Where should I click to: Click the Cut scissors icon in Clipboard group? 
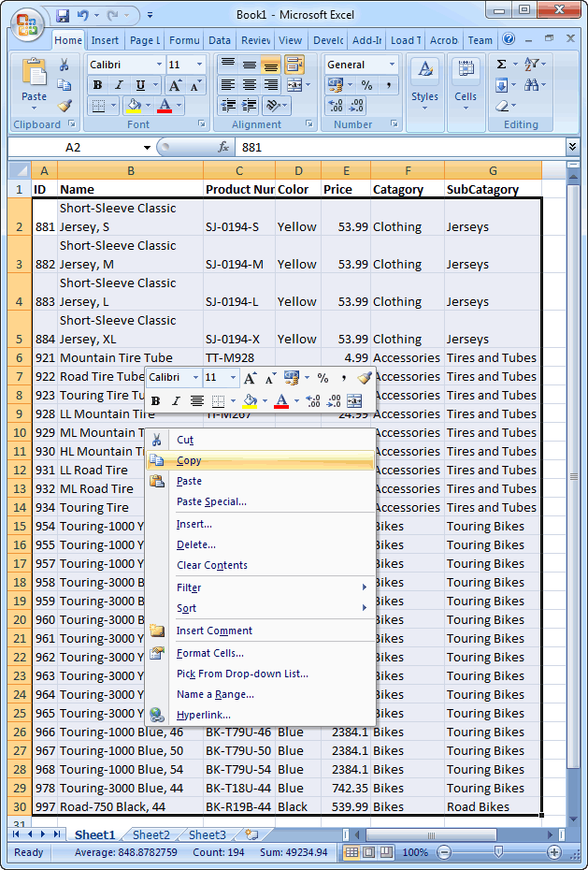[65, 65]
